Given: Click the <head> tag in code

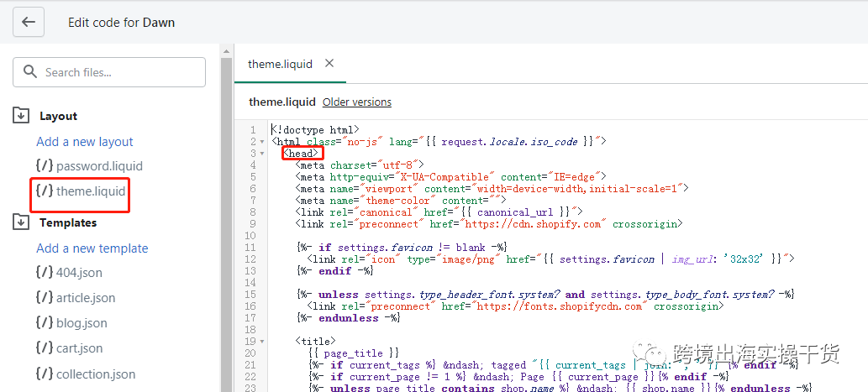Looking at the screenshot, I should click(x=301, y=153).
